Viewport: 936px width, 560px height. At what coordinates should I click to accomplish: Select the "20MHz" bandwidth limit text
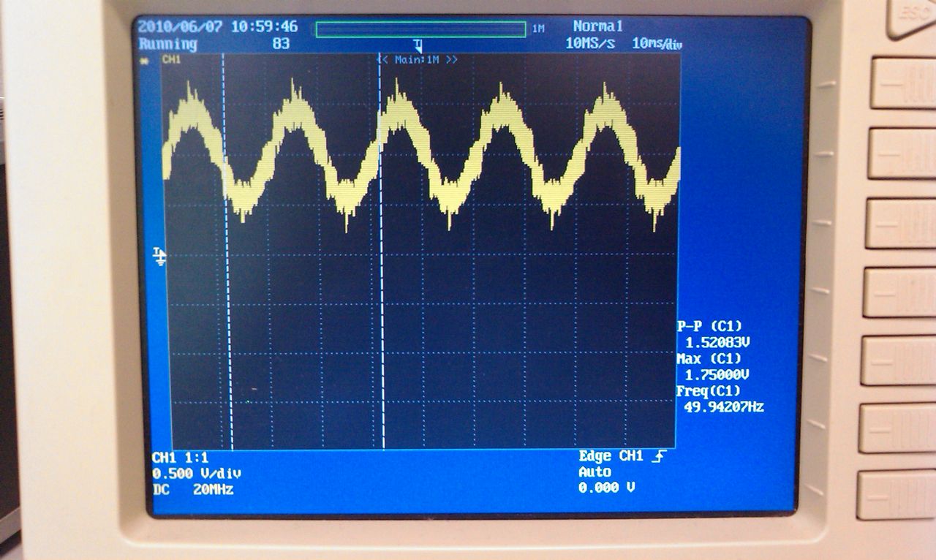[x=214, y=490]
